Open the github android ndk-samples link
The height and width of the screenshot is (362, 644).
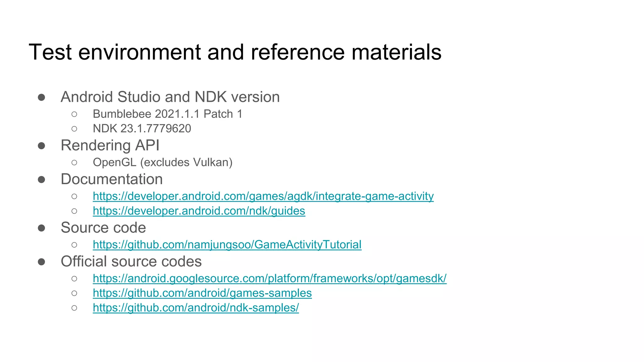(x=196, y=308)
